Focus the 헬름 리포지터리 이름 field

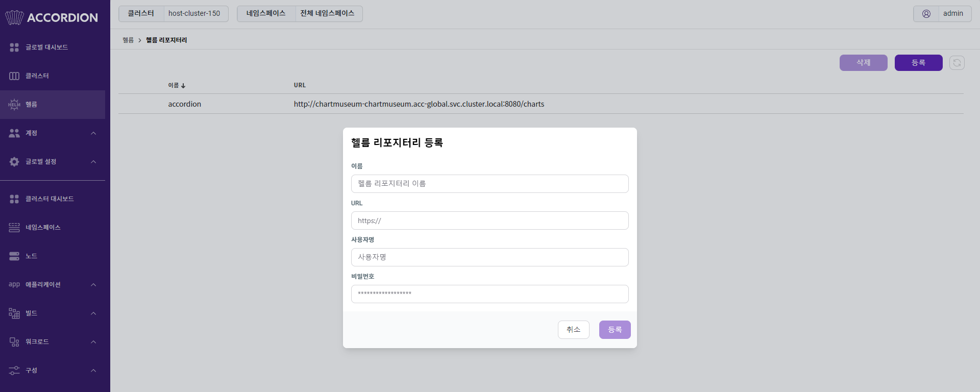click(490, 184)
